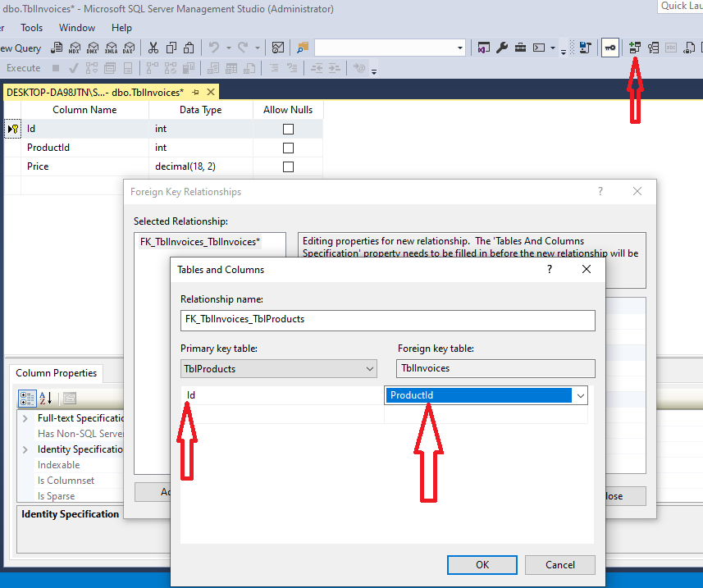The height and width of the screenshot is (588, 703).
Task: Click the Find in Files folder icon
Action: (x=303, y=48)
